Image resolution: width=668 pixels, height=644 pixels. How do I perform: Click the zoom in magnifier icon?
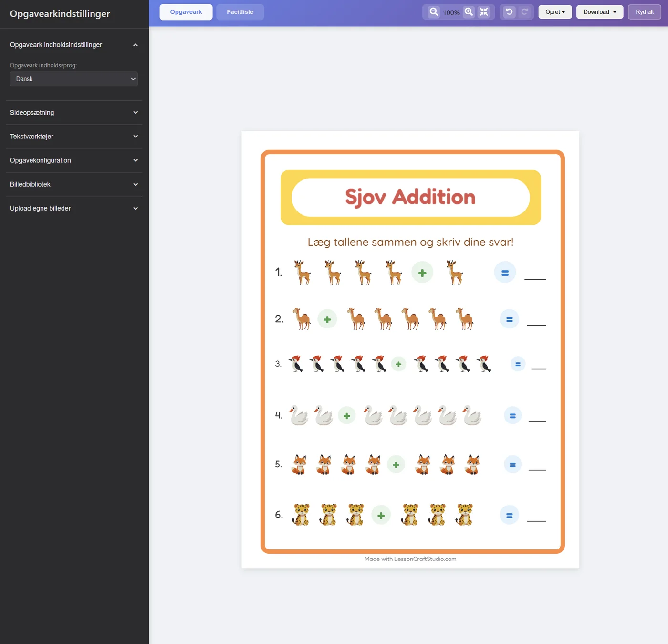pyautogui.click(x=469, y=12)
